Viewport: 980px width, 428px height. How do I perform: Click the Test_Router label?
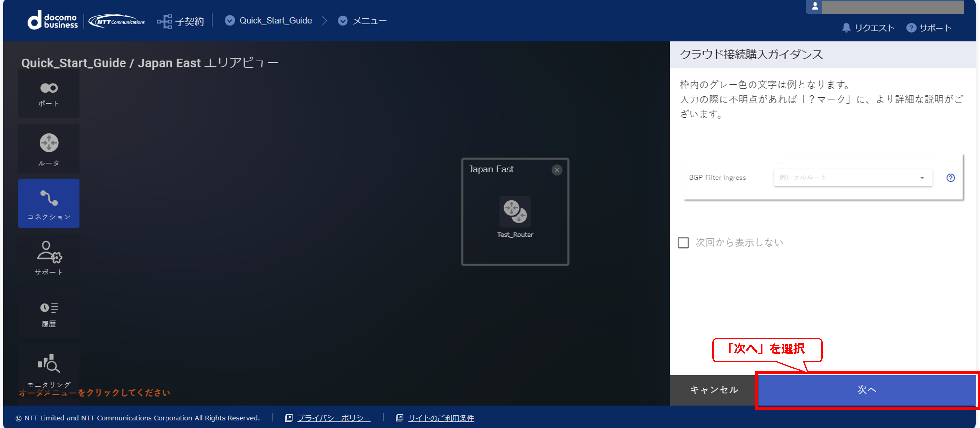point(515,235)
